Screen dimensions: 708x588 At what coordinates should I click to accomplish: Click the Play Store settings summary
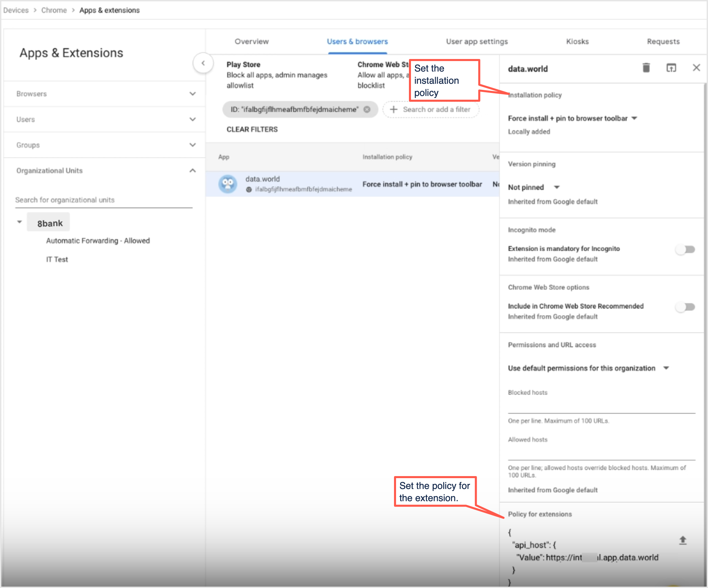(277, 75)
